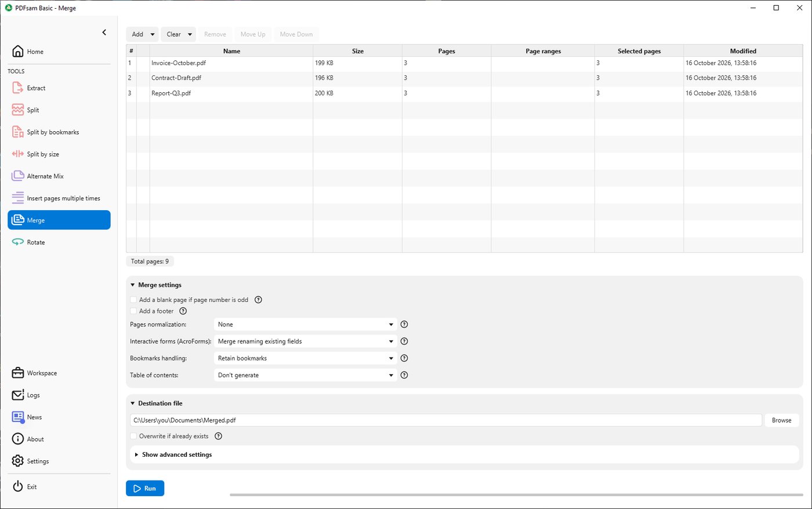The height and width of the screenshot is (509, 812).
Task: Sort the table by Modified column
Action: coord(743,51)
